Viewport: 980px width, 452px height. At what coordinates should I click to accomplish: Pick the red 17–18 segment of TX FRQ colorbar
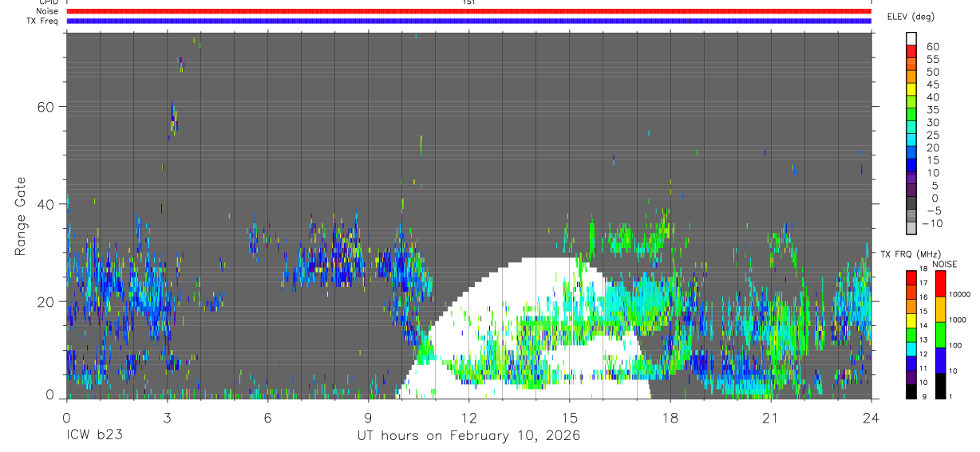(911, 277)
